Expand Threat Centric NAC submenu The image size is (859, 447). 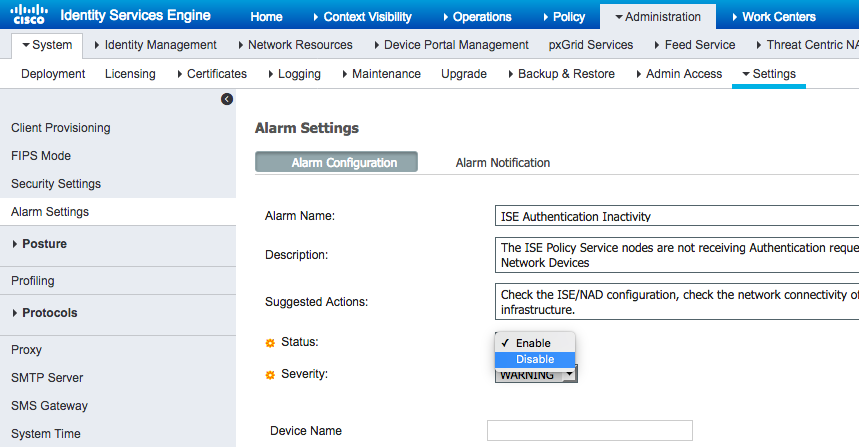(808, 45)
